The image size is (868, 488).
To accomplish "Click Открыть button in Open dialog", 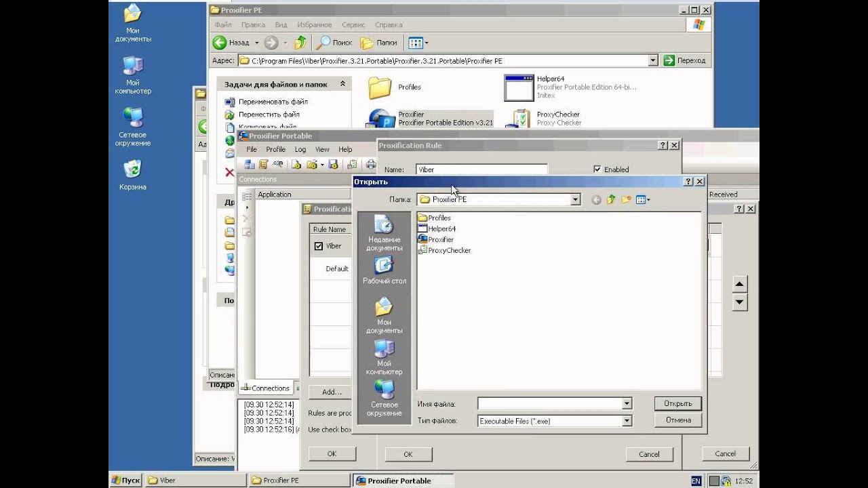I will tap(678, 403).
